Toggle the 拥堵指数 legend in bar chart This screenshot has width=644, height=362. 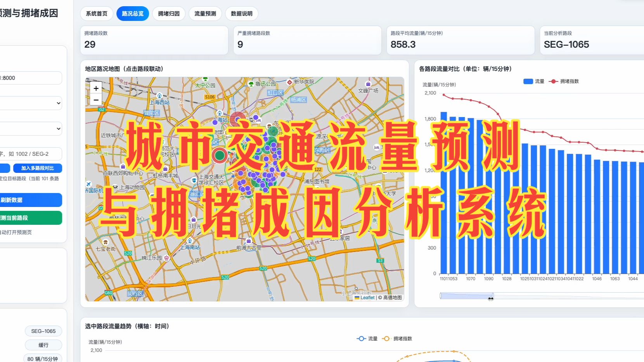click(x=564, y=81)
